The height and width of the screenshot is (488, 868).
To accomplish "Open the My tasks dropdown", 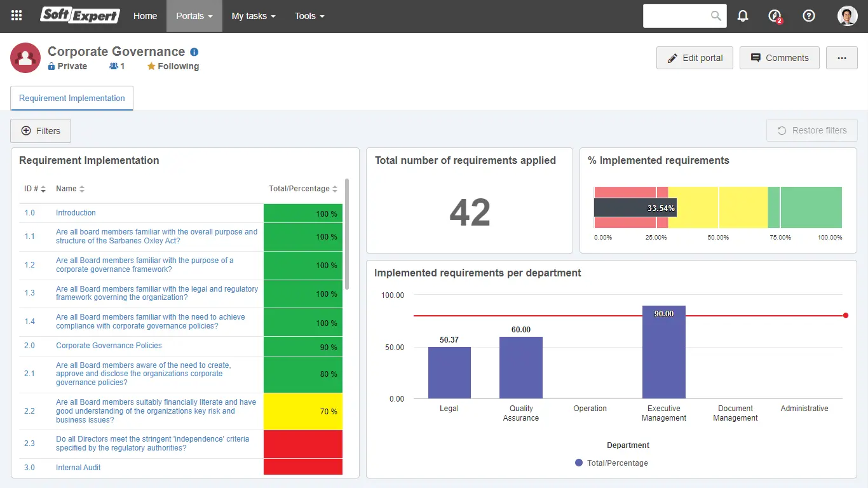I will [x=253, y=16].
